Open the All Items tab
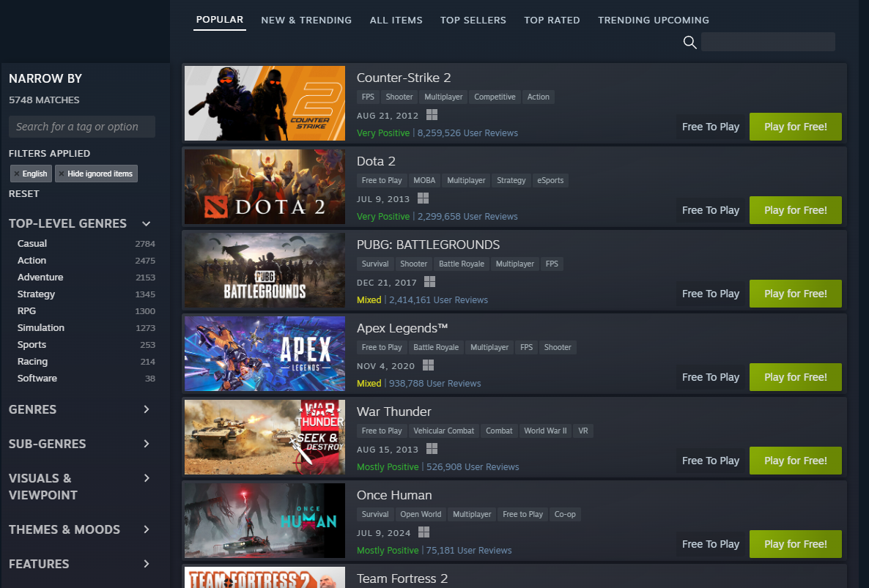The width and height of the screenshot is (869, 588). coord(396,21)
